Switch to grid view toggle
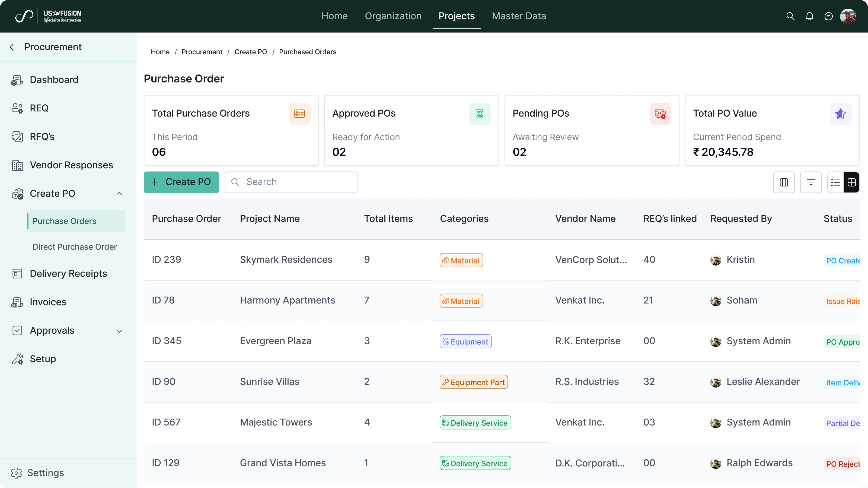The width and height of the screenshot is (868, 488). (x=851, y=182)
